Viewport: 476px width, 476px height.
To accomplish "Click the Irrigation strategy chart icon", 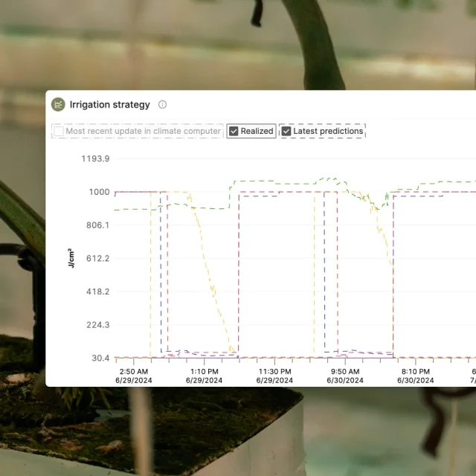I will coord(58,105).
